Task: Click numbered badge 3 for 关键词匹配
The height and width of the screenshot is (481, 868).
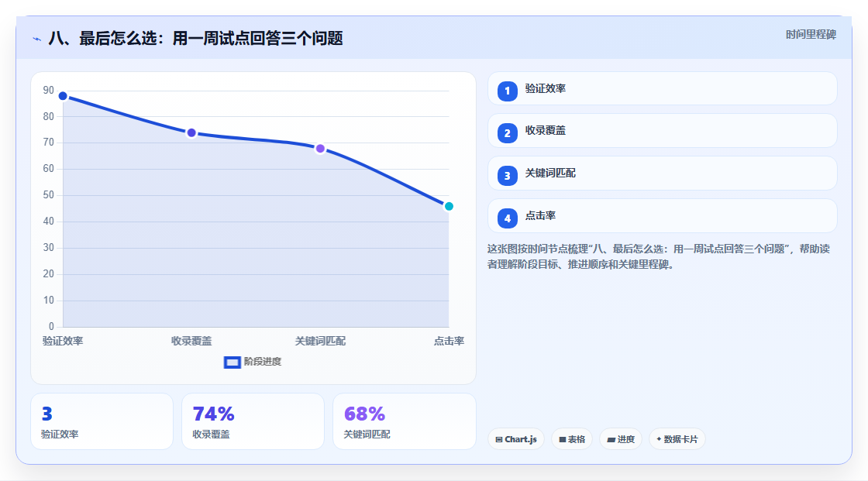Action: tap(507, 176)
